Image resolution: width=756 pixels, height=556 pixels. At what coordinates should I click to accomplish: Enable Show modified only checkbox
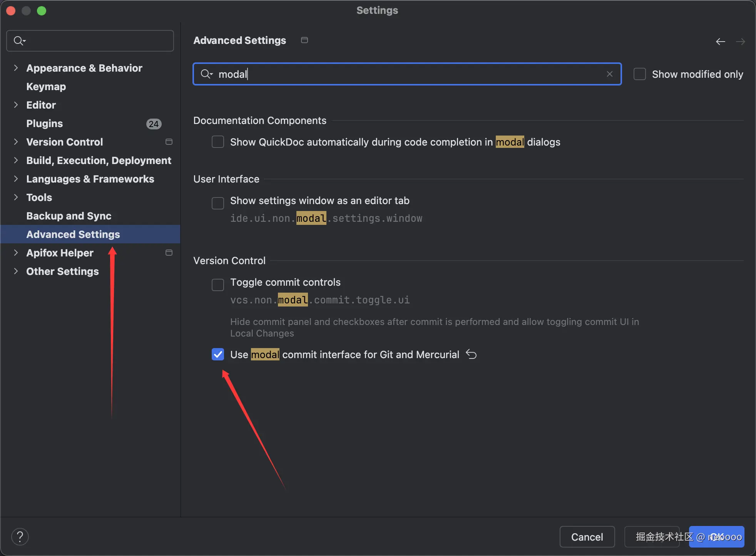point(639,74)
